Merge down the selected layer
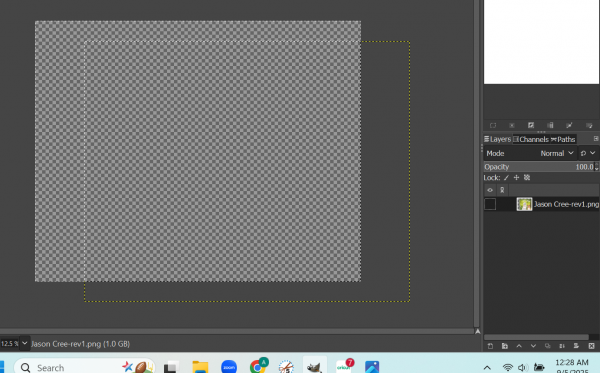600x373 pixels. pyautogui.click(x=562, y=346)
